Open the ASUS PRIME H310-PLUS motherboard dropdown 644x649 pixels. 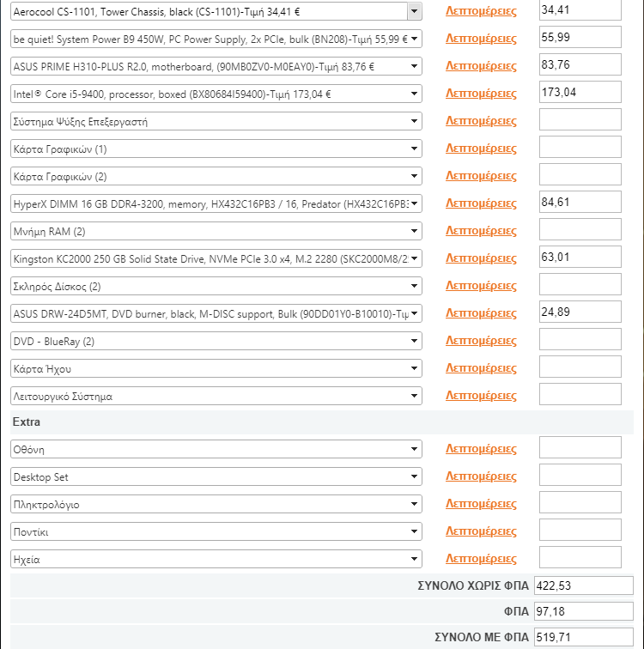(x=216, y=66)
